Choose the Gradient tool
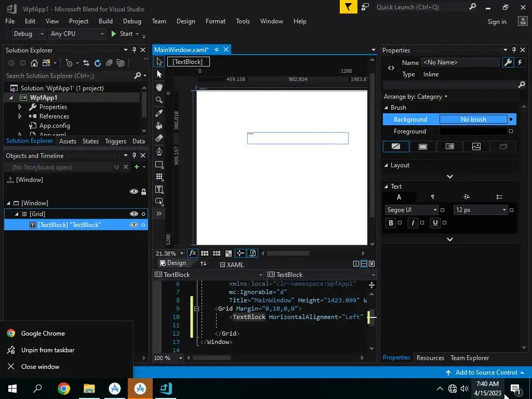 point(159,138)
